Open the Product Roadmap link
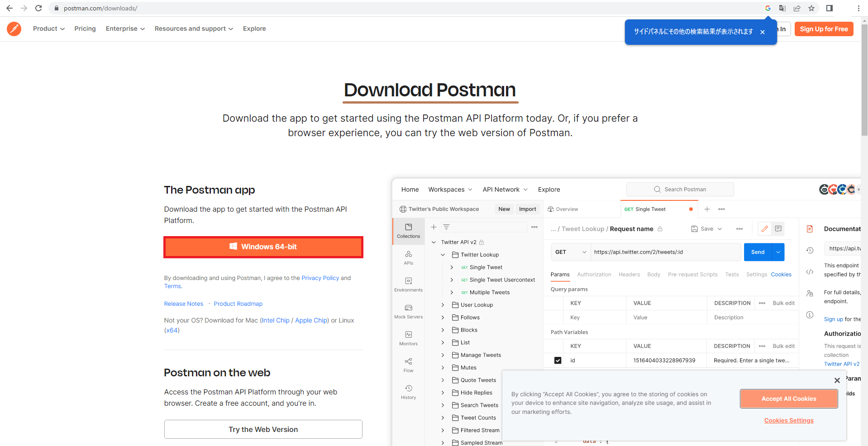868x446 pixels. click(x=238, y=304)
